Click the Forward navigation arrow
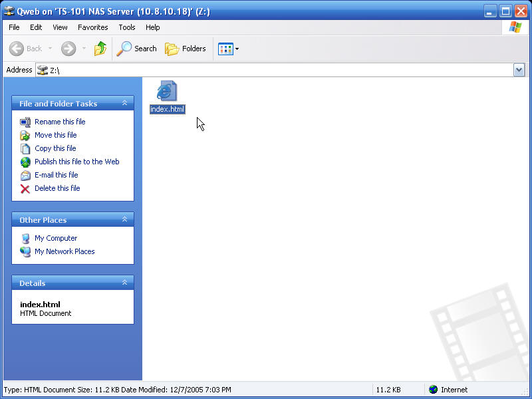Image resolution: width=532 pixels, height=399 pixels. coord(68,49)
